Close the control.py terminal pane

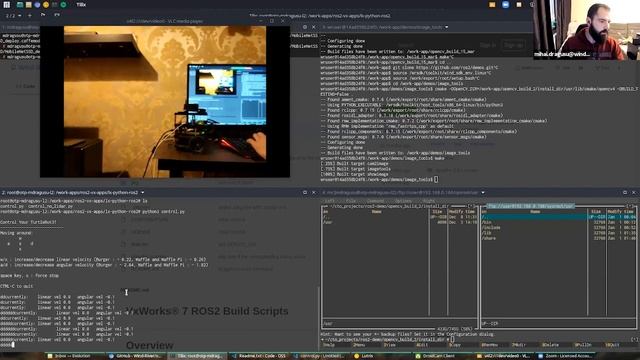[313, 192]
